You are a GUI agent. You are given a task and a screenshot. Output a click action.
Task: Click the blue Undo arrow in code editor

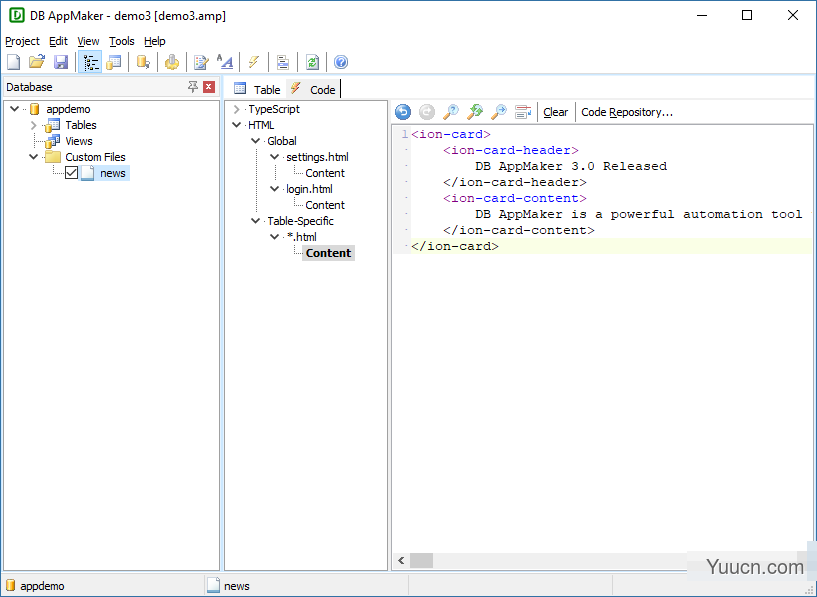tap(403, 112)
